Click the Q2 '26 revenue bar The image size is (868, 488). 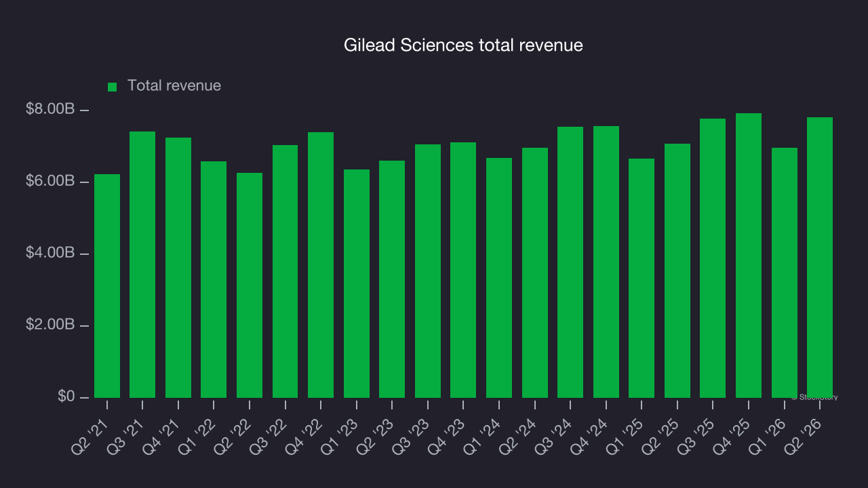coord(820,258)
